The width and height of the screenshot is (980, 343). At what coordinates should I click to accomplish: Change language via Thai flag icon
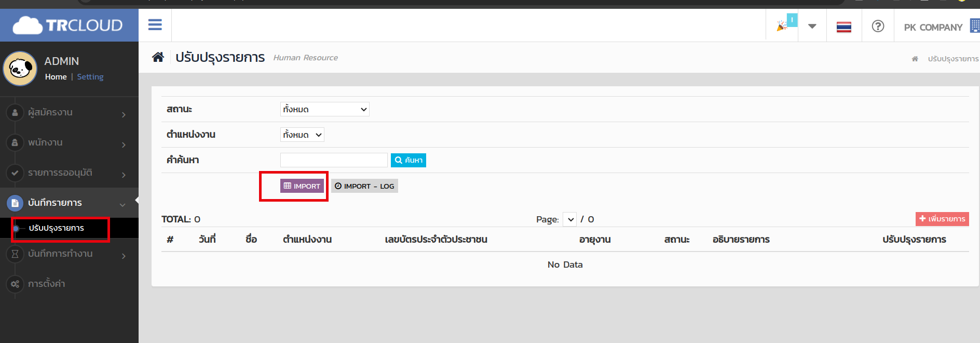[x=844, y=27]
